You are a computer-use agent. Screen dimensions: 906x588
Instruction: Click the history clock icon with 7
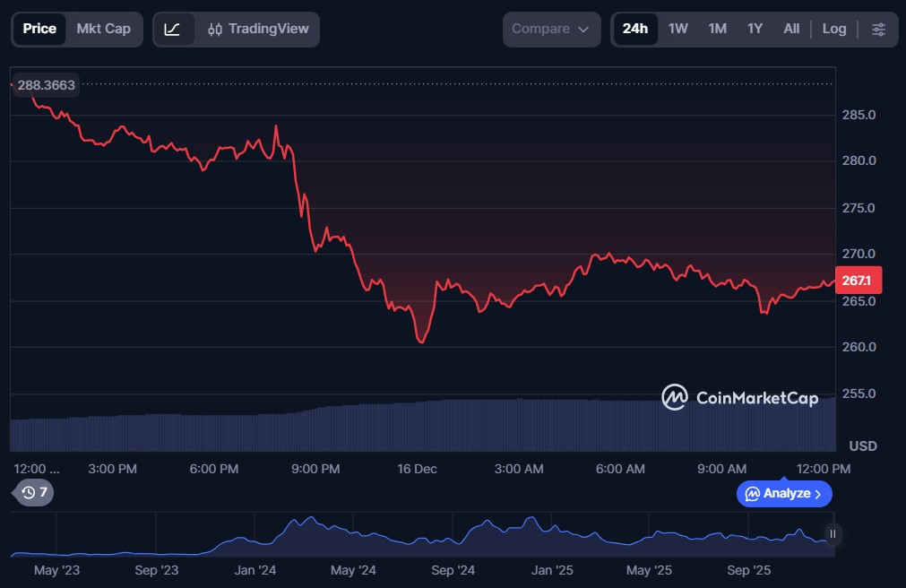35,492
